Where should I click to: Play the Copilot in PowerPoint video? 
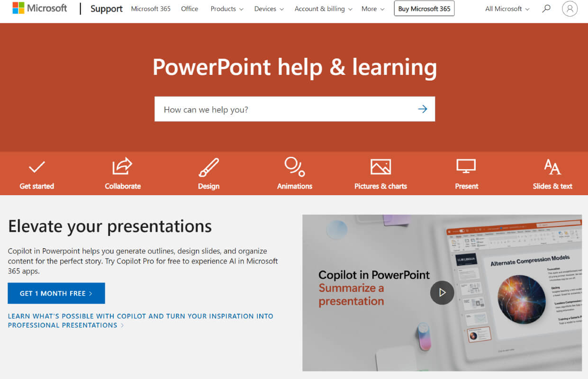coord(442,293)
